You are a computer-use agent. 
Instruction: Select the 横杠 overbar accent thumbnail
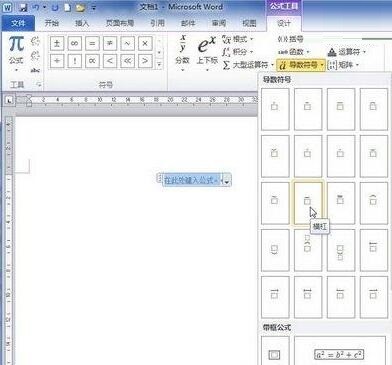(x=308, y=203)
